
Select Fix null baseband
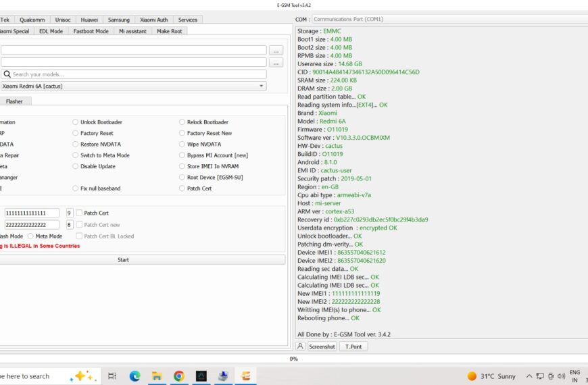97,188
